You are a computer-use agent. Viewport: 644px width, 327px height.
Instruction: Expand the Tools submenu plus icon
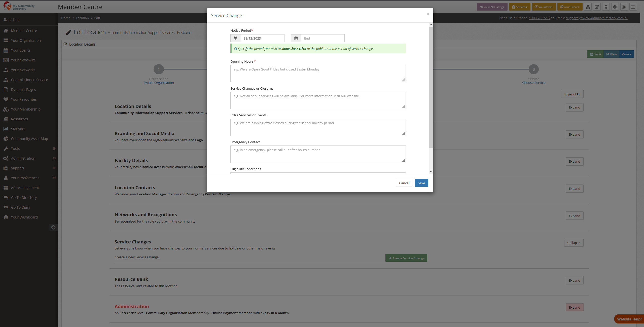[54, 149]
